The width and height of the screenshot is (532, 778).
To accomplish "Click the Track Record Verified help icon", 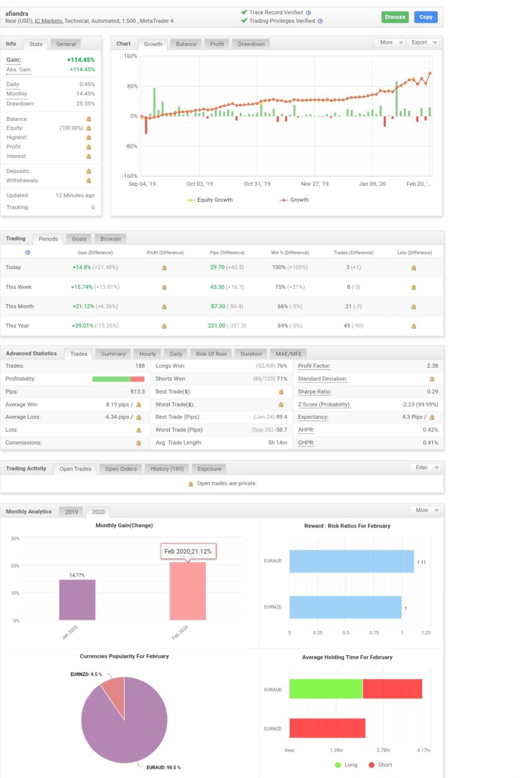I will click(x=309, y=12).
